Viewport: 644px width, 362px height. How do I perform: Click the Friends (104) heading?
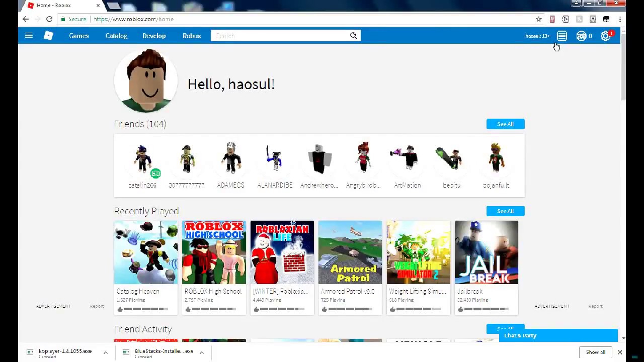[140, 124]
